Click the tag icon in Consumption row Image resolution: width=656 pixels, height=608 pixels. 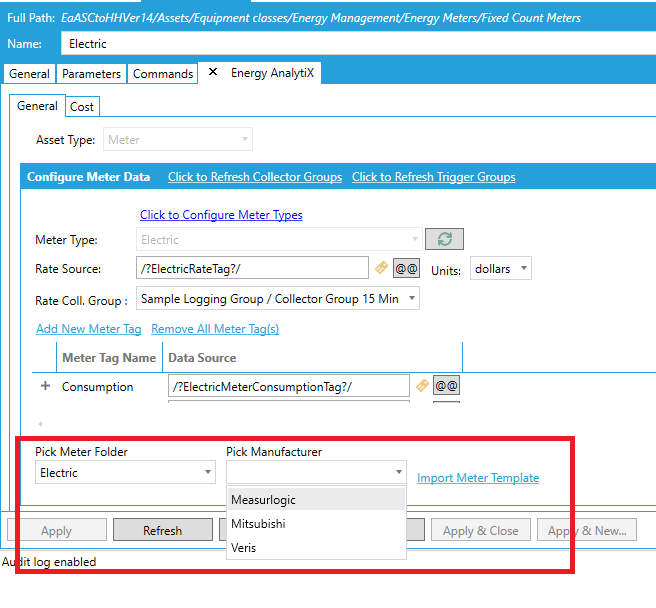click(422, 386)
